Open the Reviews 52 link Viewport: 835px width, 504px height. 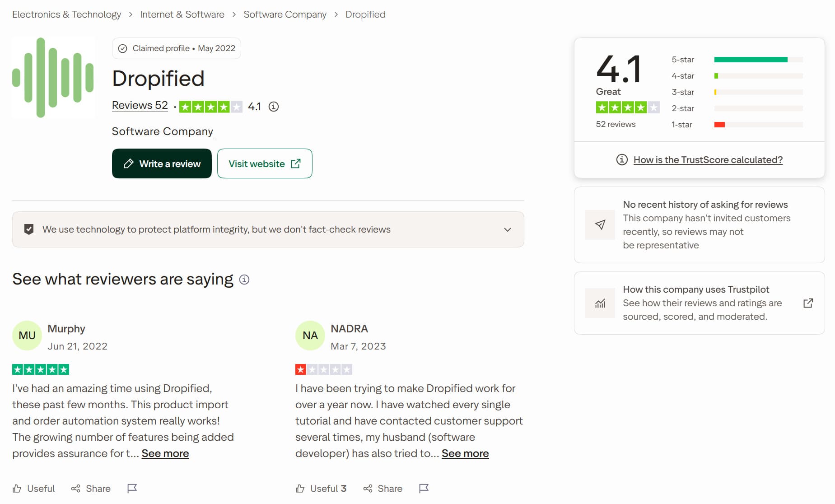[140, 105]
